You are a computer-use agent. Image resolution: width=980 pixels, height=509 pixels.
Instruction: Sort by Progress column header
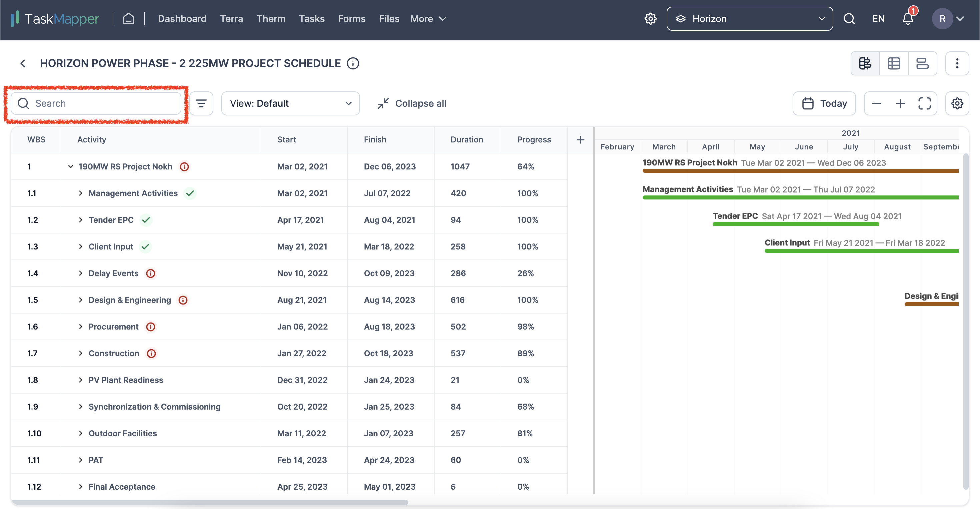click(534, 140)
